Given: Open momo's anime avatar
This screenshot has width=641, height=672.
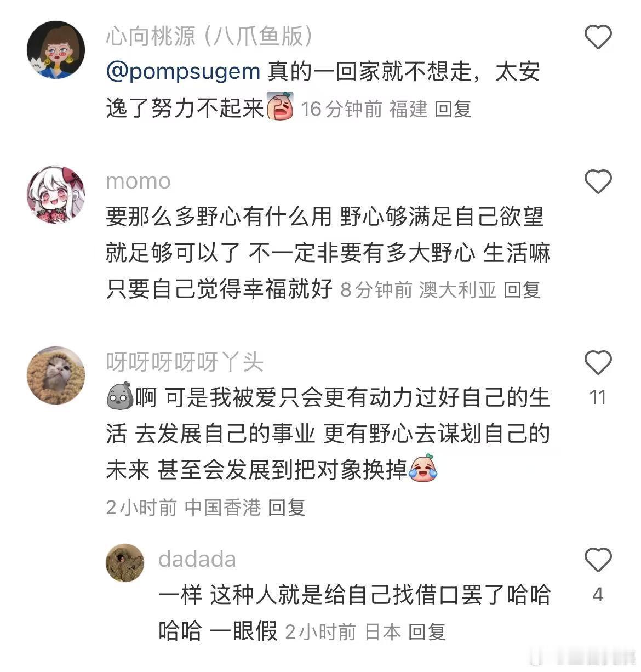Looking at the screenshot, I should (x=56, y=194).
